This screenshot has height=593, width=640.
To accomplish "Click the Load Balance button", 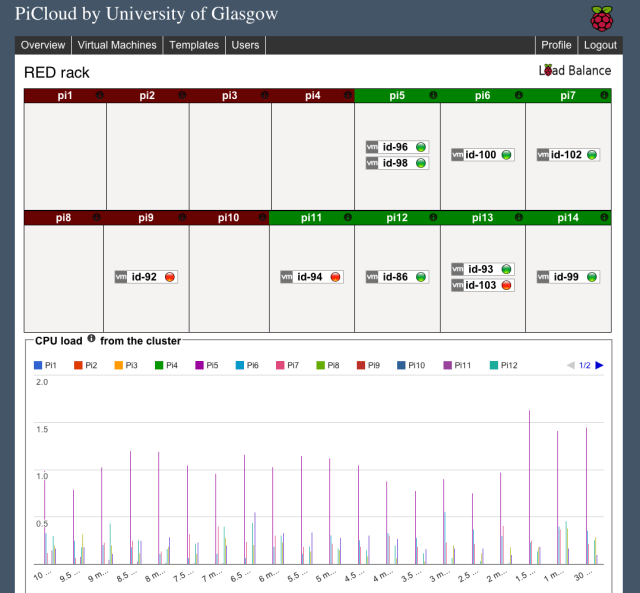I will 575,71.
